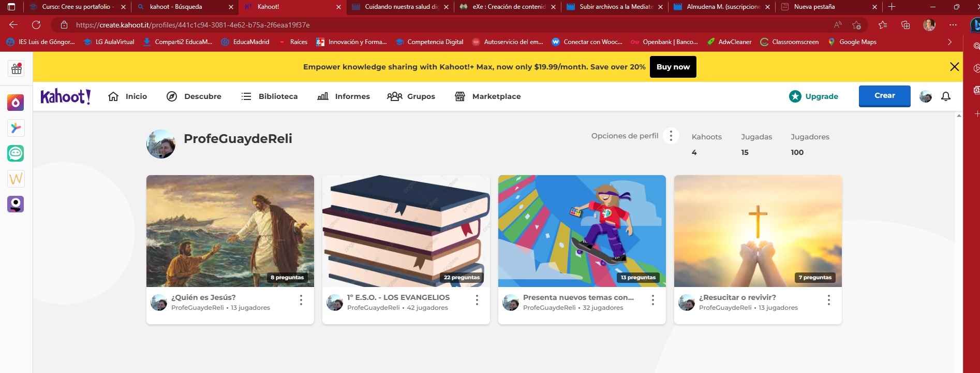Click the Kahoot! logo in the header

(x=66, y=96)
